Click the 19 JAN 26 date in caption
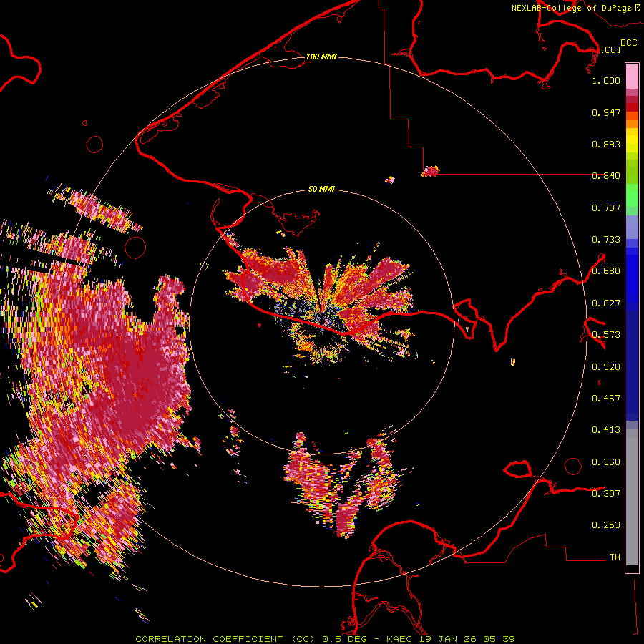 (448, 639)
